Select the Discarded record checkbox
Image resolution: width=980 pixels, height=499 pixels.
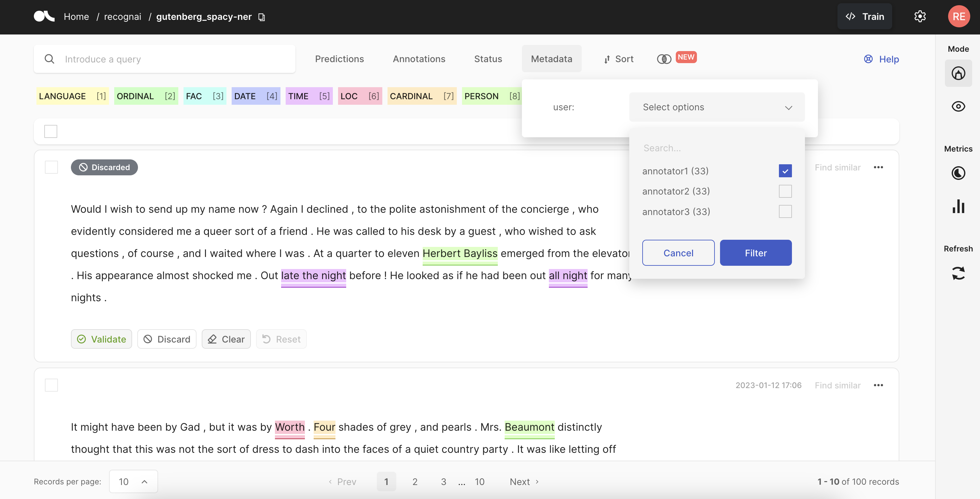[51, 167]
